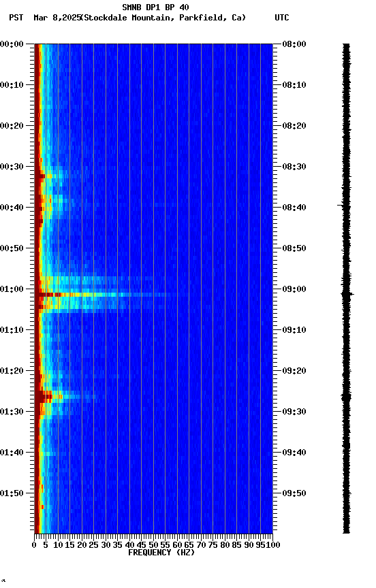This screenshot has width=376, height=588.
Task: Click the 09:50 UTC time label
Action: pos(294,493)
